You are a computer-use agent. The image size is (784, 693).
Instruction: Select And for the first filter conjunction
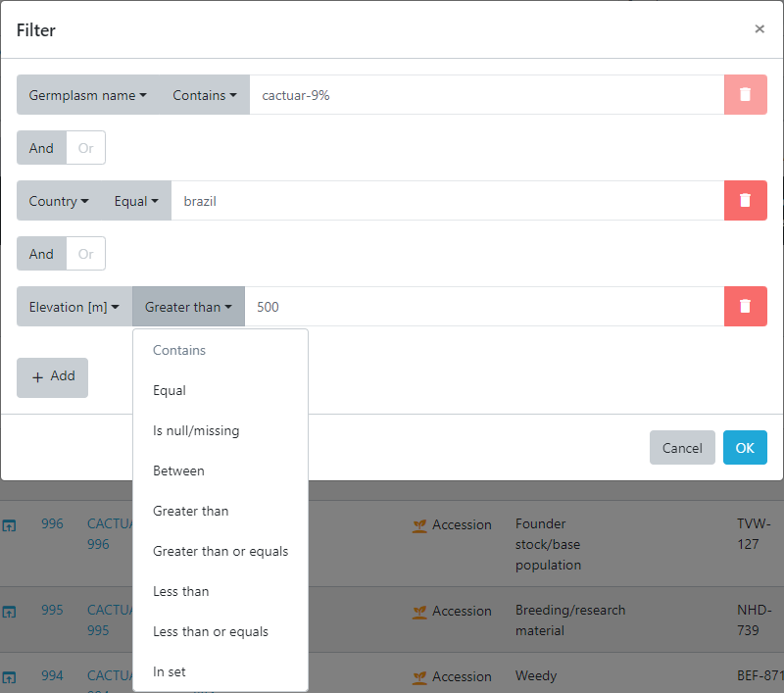pos(41,148)
